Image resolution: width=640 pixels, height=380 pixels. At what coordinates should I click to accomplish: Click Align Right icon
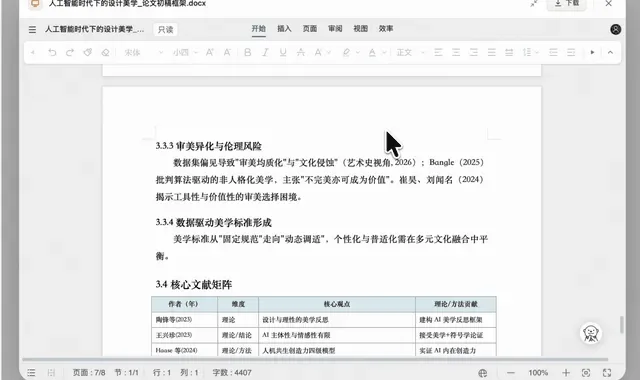coord(473,52)
